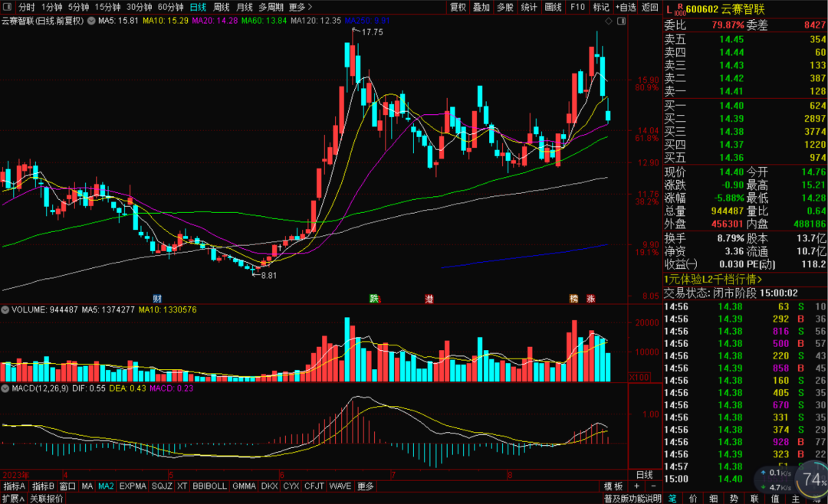The width and height of the screenshot is (828, 504).
Task: Apply the MA indicator
Action: pyautogui.click(x=87, y=486)
